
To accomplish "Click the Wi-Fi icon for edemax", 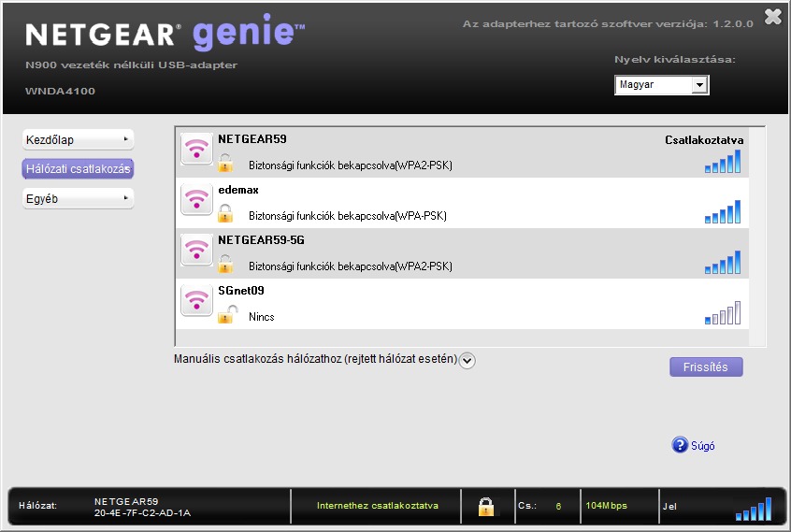I will 196,199.
